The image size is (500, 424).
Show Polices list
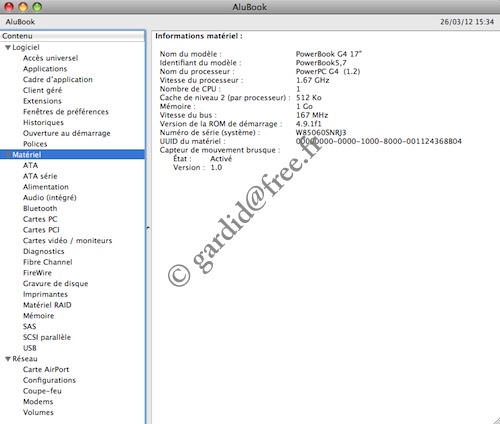[35, 144]
